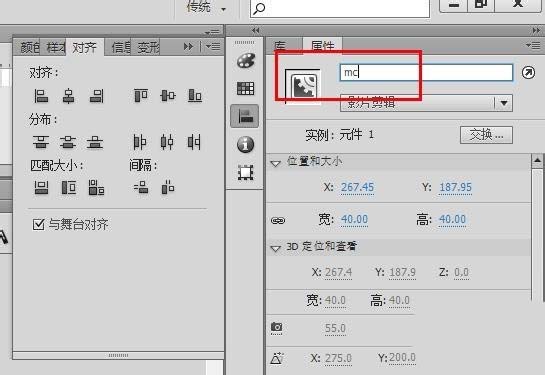Click the vanishing point icon
Image resolution: width=545 pixels, height=375 pixels.
point(277,358)
